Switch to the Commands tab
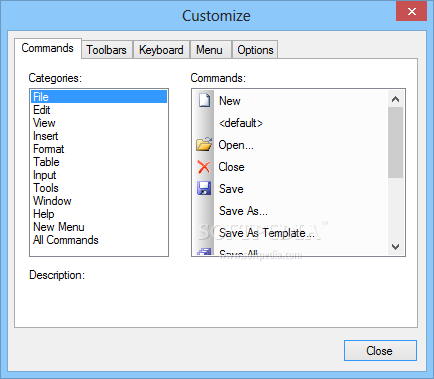434x379 pixels. 48,48
